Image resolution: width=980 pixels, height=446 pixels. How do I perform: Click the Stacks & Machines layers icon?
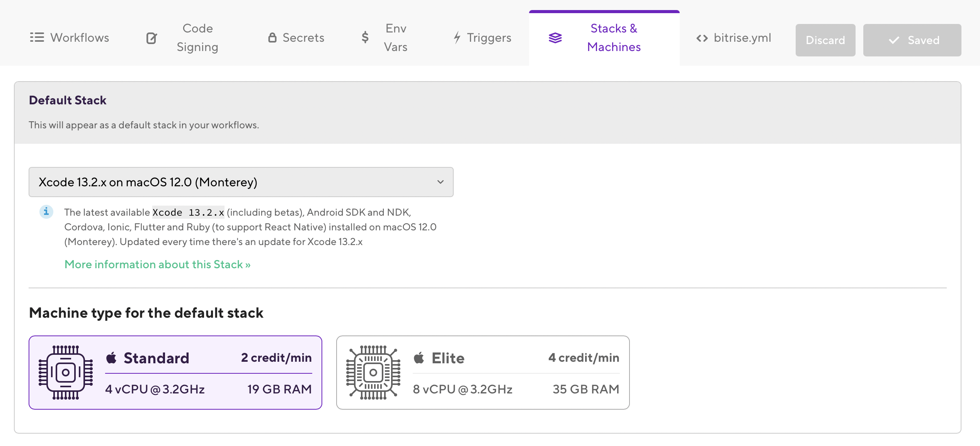555,38
